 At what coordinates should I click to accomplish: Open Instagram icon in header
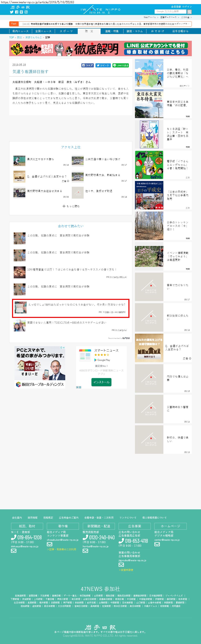26,12
